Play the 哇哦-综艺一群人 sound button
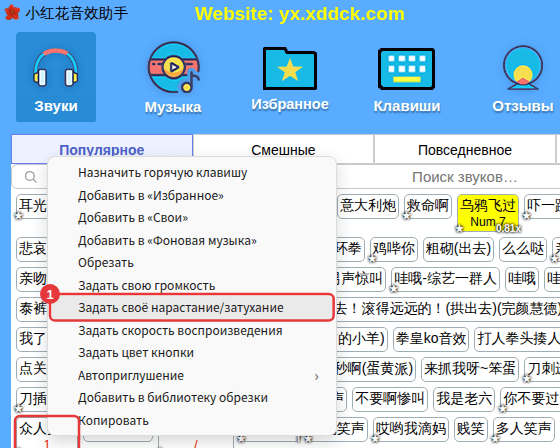This screenshot has width=560, height=448. click(x=445, y=279)
